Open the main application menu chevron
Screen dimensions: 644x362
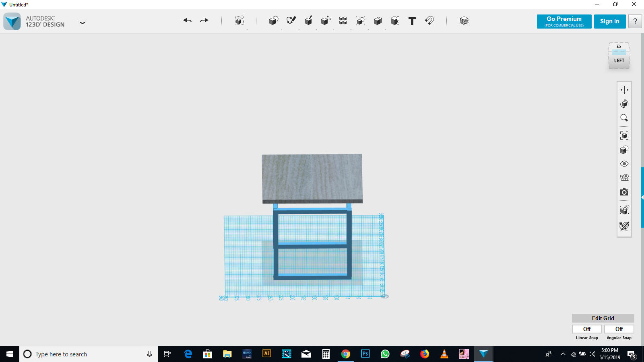point(83,23)
